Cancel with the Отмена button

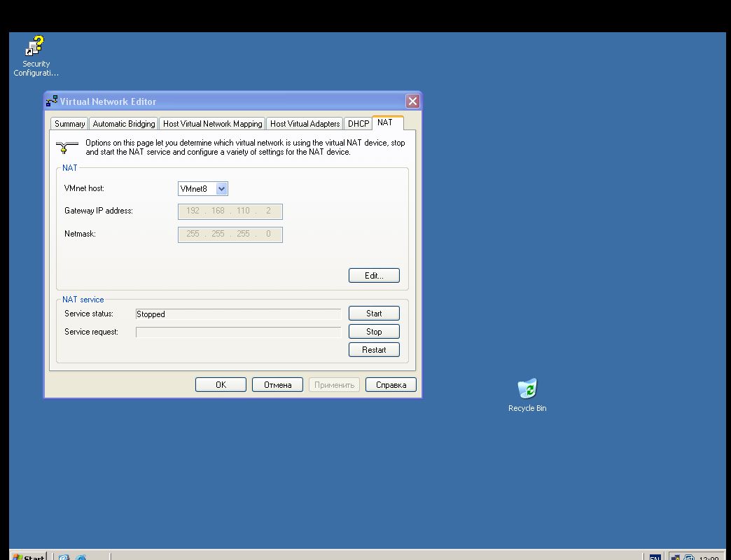(277, 385)
